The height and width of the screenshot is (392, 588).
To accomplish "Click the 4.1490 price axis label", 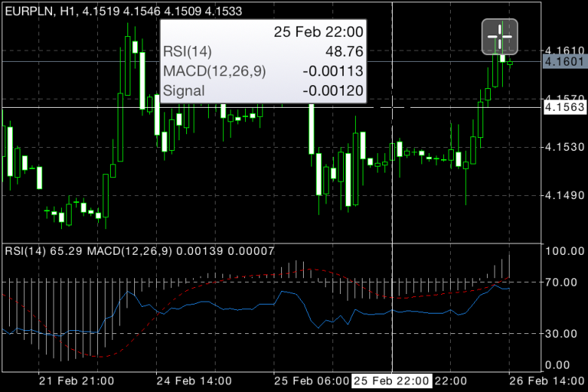I will (x=565, y=195).
